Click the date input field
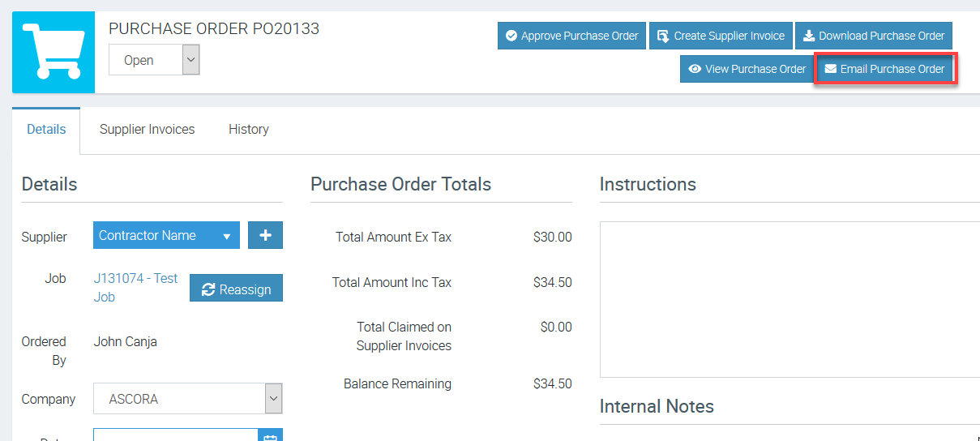This screenshot has height=441, width=980. [174, 435]
